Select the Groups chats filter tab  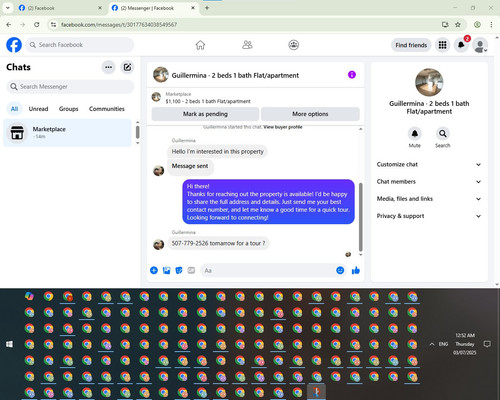click(68, 109)
